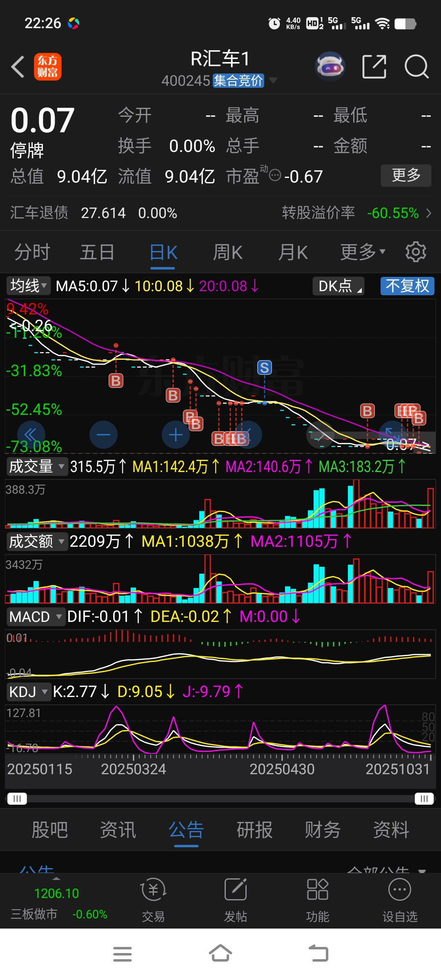Open the MACD indicator dropdown
This screenshot has width=441, height=980.
point(36,617)
